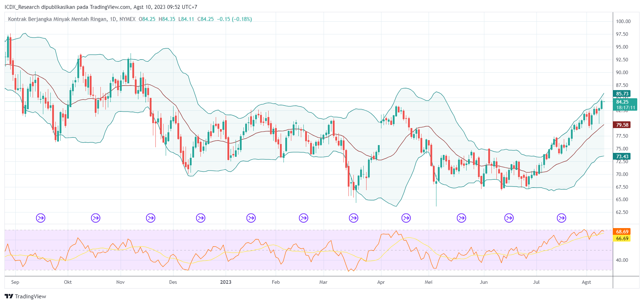
Task: Click the 70.00 price axis label
Action: pyautogui.click(x=622, y=174)
